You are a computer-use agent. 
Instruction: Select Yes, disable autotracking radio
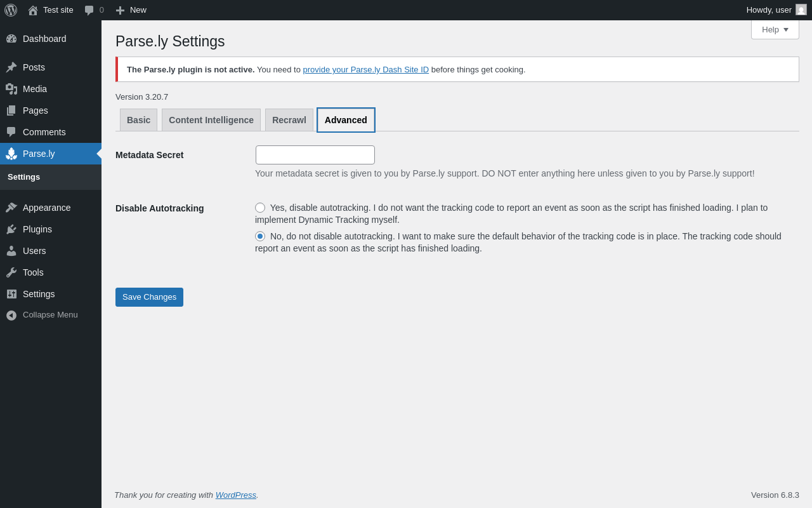(260, 208)
